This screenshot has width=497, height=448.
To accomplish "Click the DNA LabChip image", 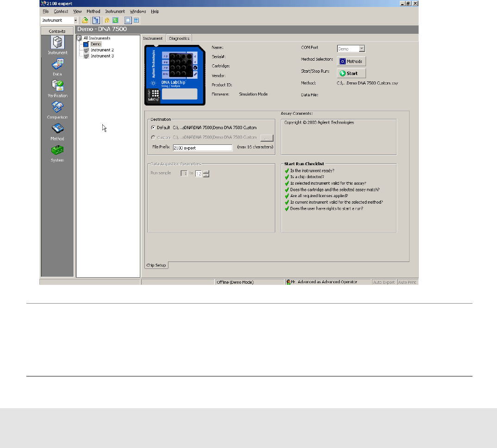I will 175,75.
